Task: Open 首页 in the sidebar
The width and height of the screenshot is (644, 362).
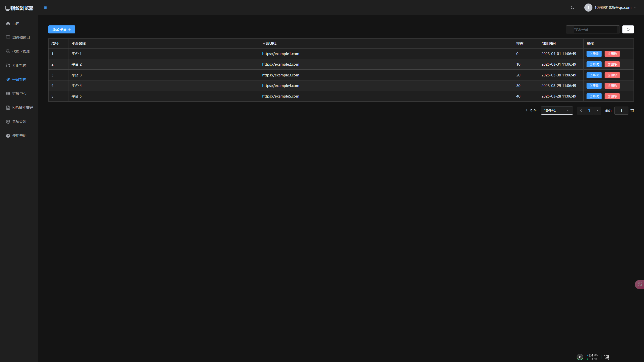Action: (x=16, y=23)
